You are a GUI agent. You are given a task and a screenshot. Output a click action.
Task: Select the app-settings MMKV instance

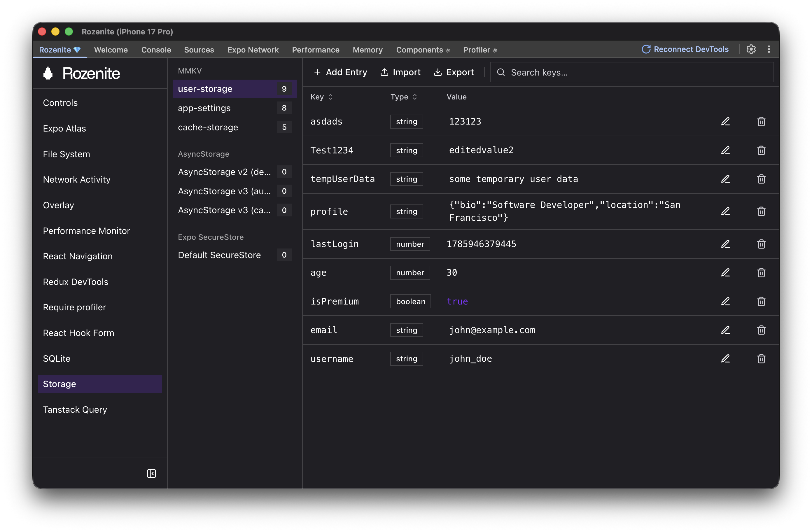235,108
